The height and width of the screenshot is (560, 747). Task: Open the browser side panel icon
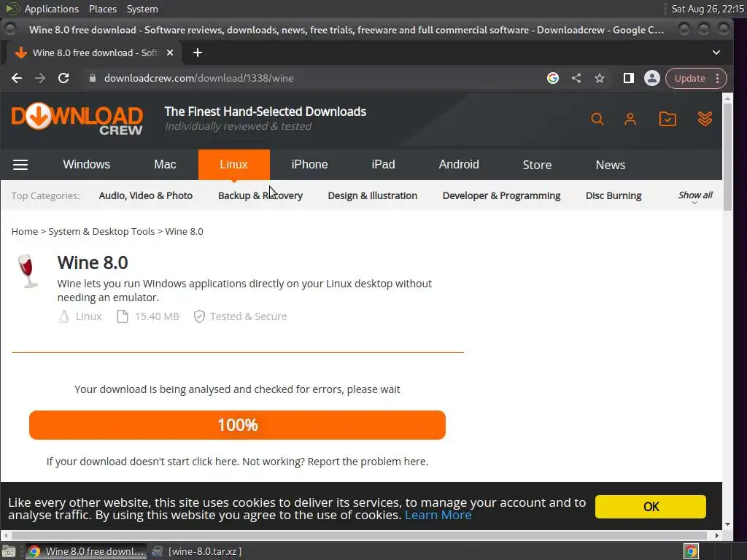point(628,78)
